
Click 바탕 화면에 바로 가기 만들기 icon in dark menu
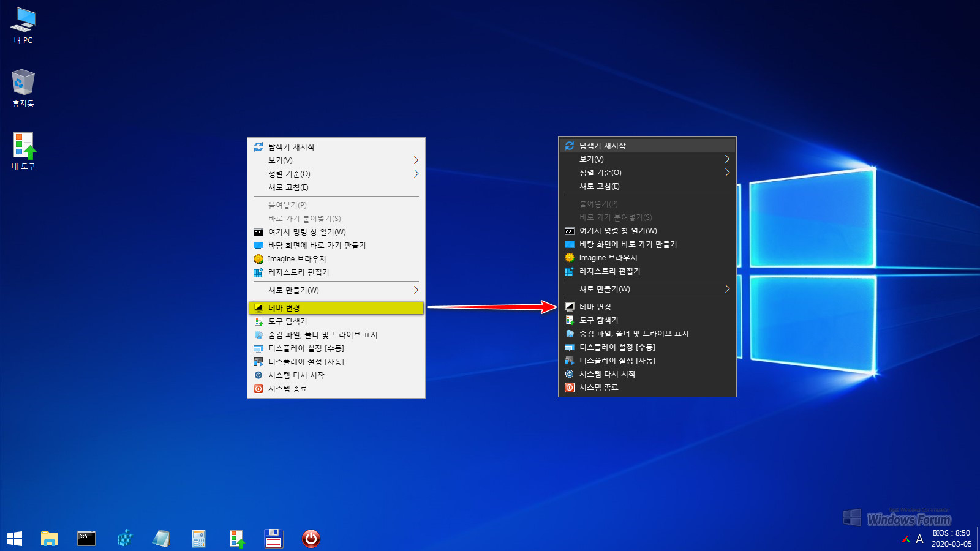point(570,244)
